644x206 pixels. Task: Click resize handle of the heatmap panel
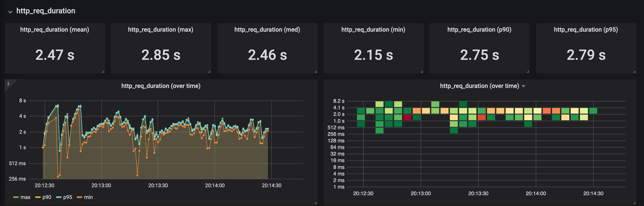tap(634, 203)
